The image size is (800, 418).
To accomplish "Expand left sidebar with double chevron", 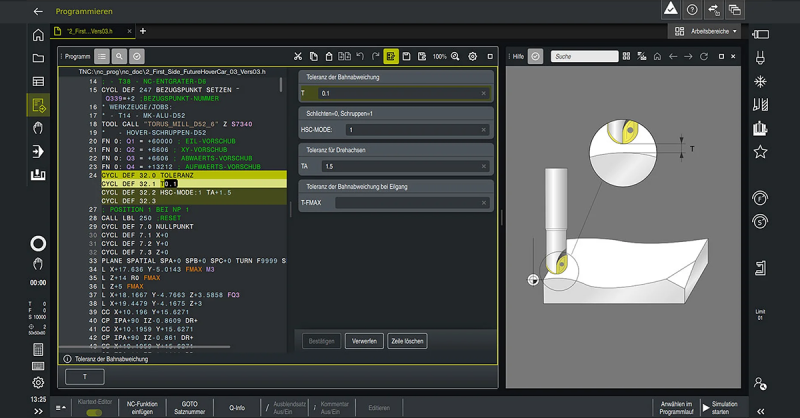I will click(38, 411).
